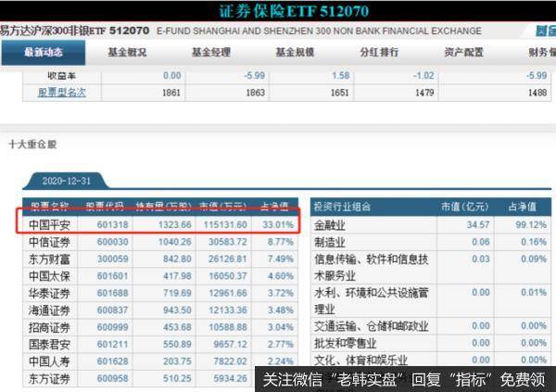Click stock code 601628
The width and height of the screenshot is (556, 392).
[112, 361]
